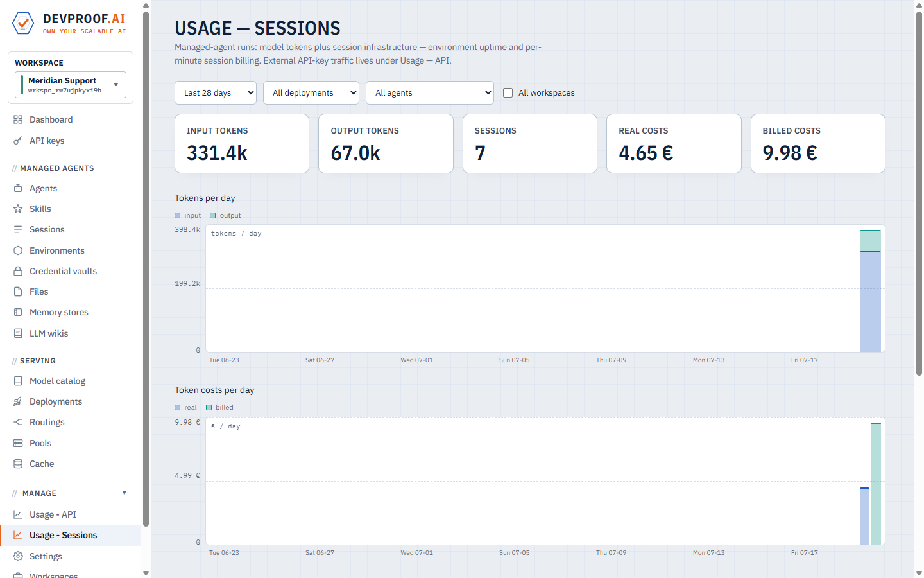Open LLM wikis

(71, 333)
